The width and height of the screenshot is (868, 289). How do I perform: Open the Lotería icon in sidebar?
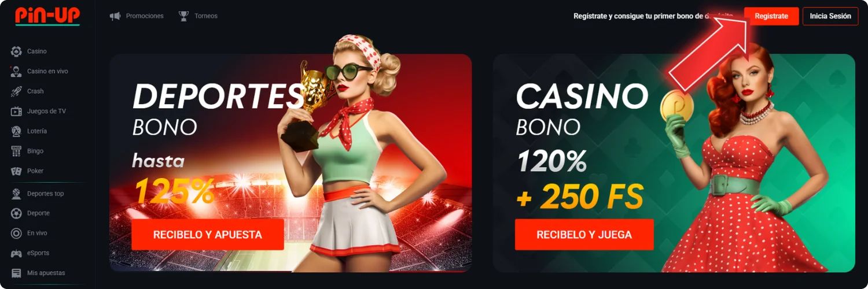click(x=16, y=131)
